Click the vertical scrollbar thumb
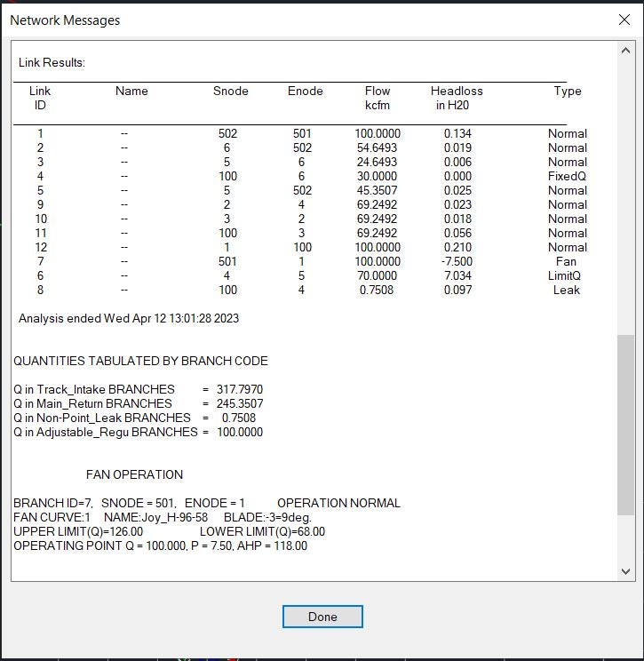The width and height of the screenshot is (644, 661). (x=626, y=425)
